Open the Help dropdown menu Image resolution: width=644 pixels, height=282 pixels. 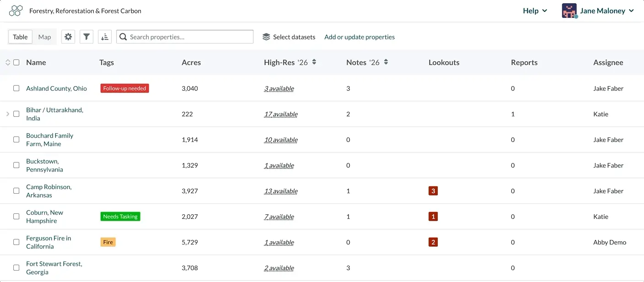point(535,11)
